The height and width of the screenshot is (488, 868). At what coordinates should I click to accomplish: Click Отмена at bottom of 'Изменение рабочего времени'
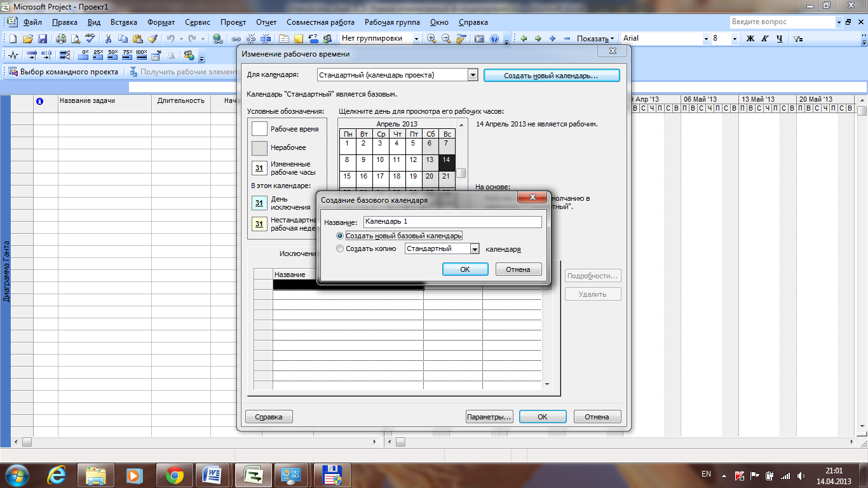597,417
